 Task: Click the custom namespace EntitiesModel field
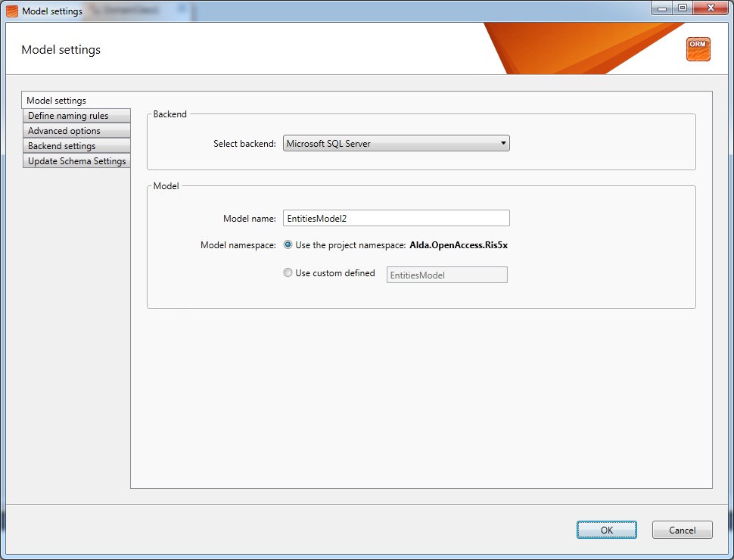(446, 275)
